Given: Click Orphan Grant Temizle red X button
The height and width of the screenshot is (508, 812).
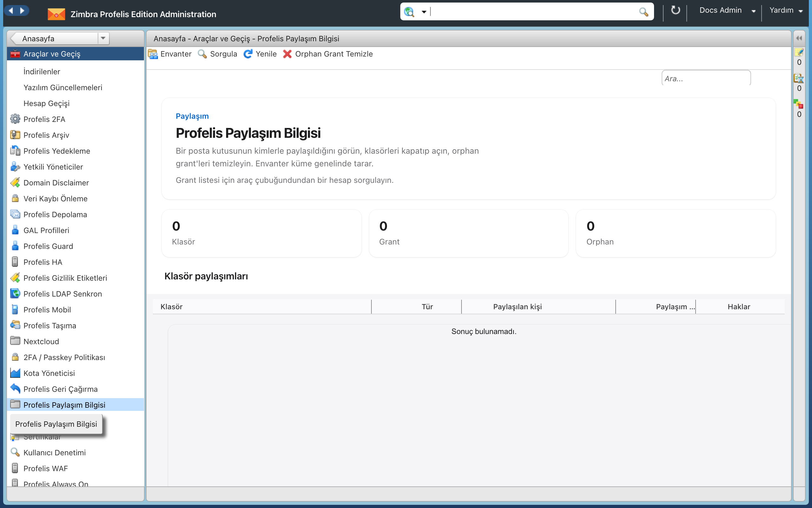Looking at the screenshot, I should (x=327, y=54).
